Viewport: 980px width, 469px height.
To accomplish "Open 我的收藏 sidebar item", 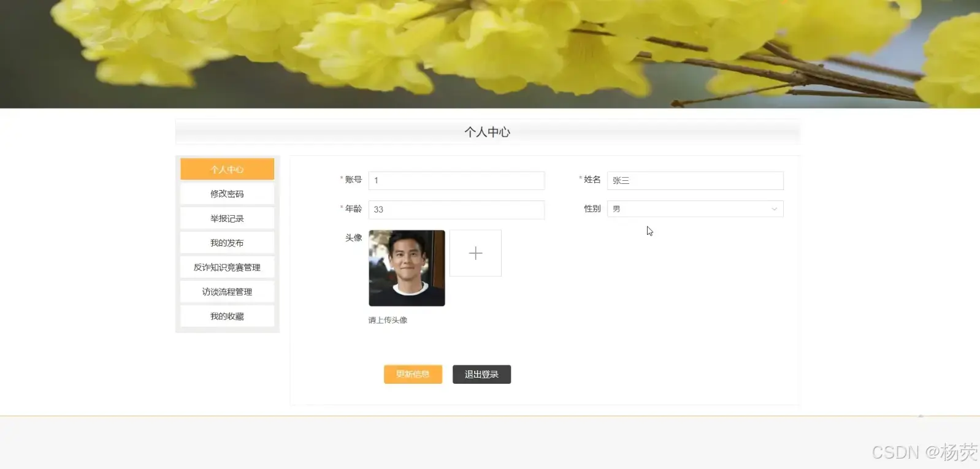I will [227, 316].
